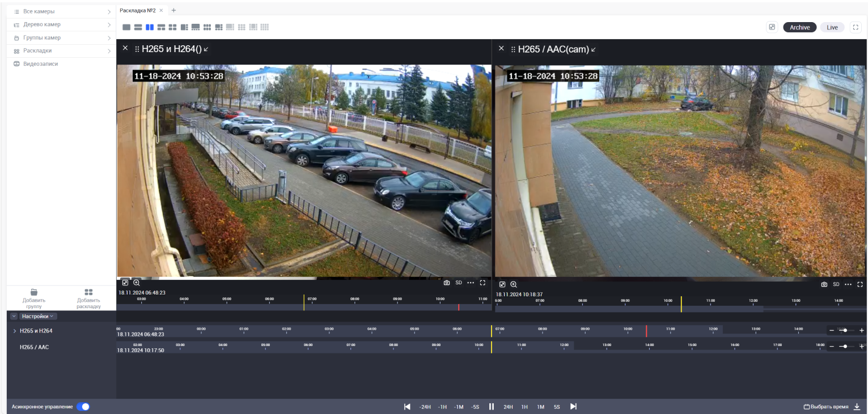The image size is (868, 414).
Task: Expand the H265 и H264 timeline row
Action: click(x=15, y=331)
